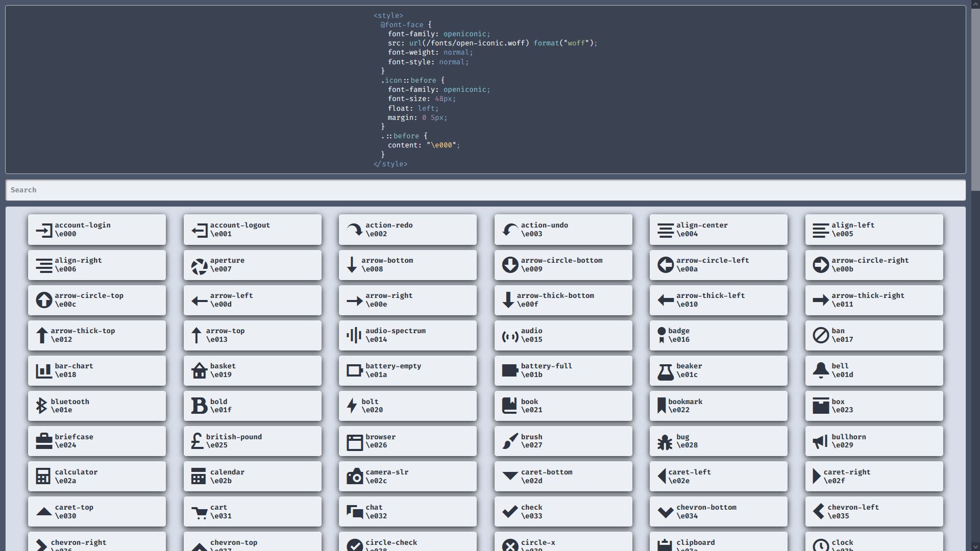
Task: Click the basket icon
Action: 199,371
